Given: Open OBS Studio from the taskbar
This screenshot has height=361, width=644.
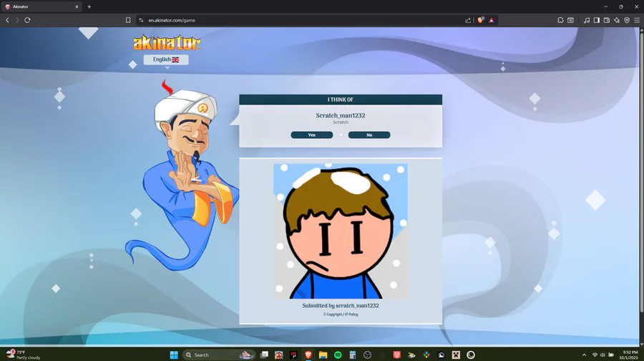Looking at the screenshot, I should click(x=368, y=355).
